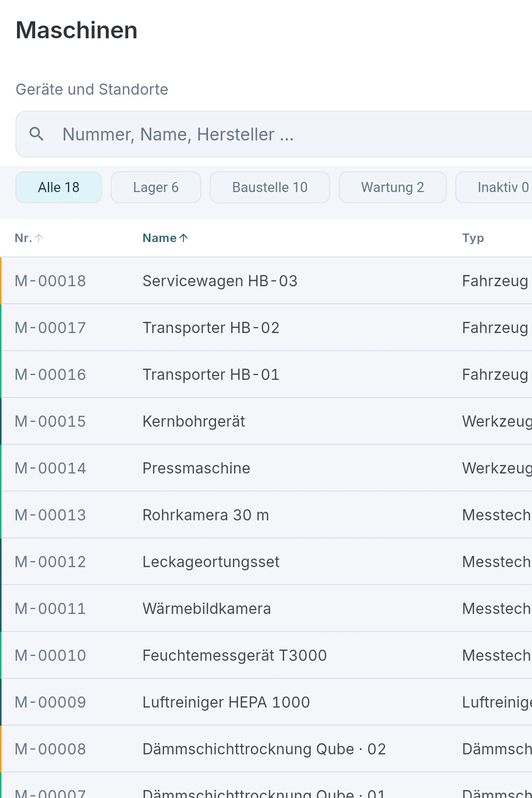Click number M-00017
The image size is (532, 798).
tap(51, 328)
